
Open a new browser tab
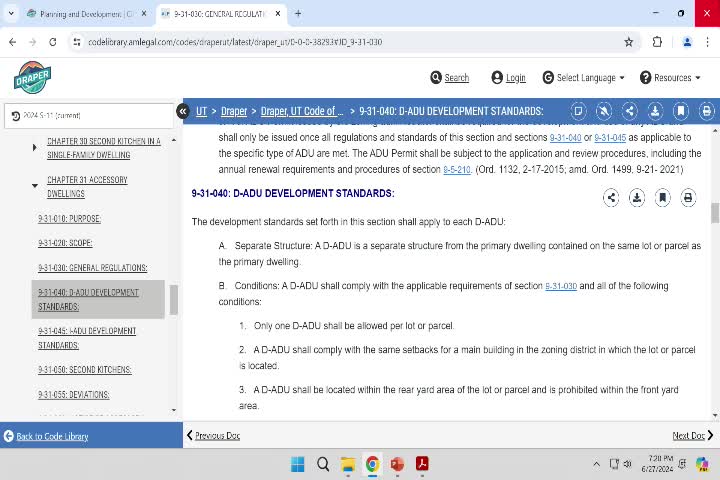coord(298,14)
